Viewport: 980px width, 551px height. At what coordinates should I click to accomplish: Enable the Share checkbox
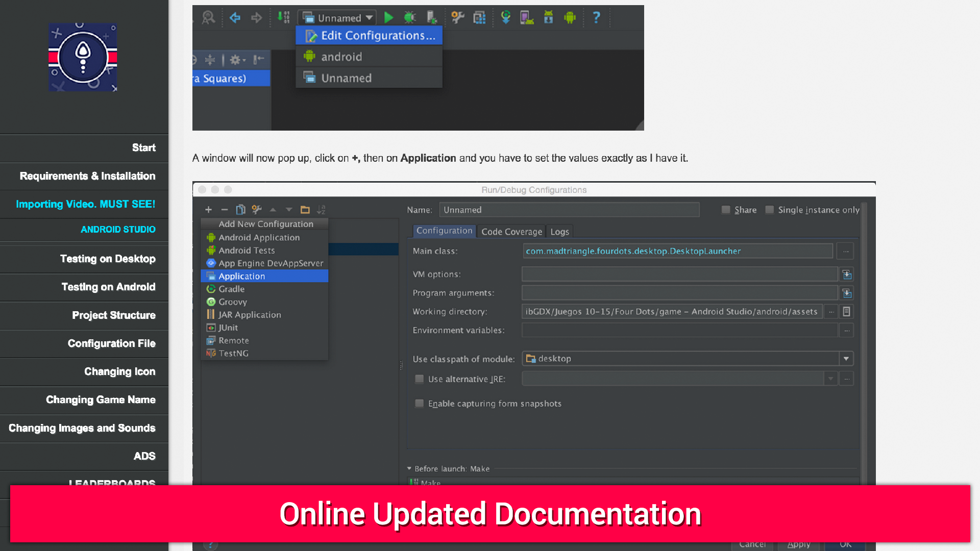point(726,210)
